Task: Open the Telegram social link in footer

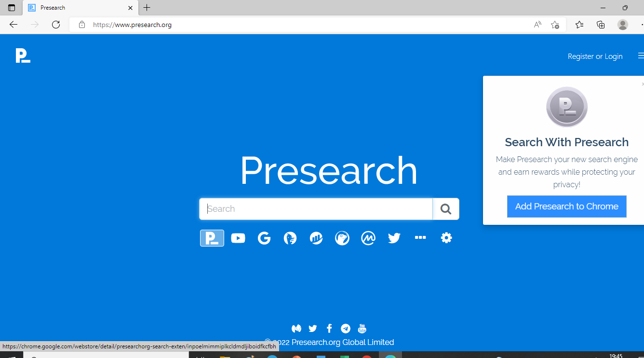Action: tap(346, 329)
